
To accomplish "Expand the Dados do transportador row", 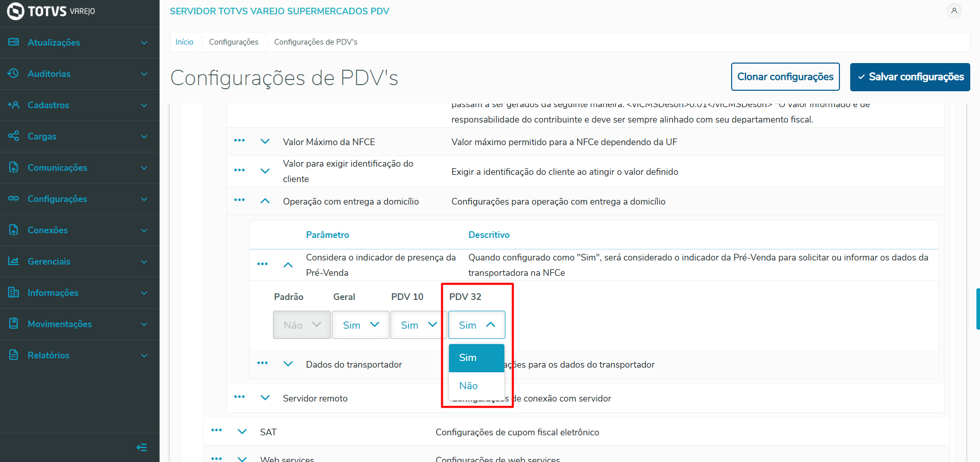I will tap(288, 364).
